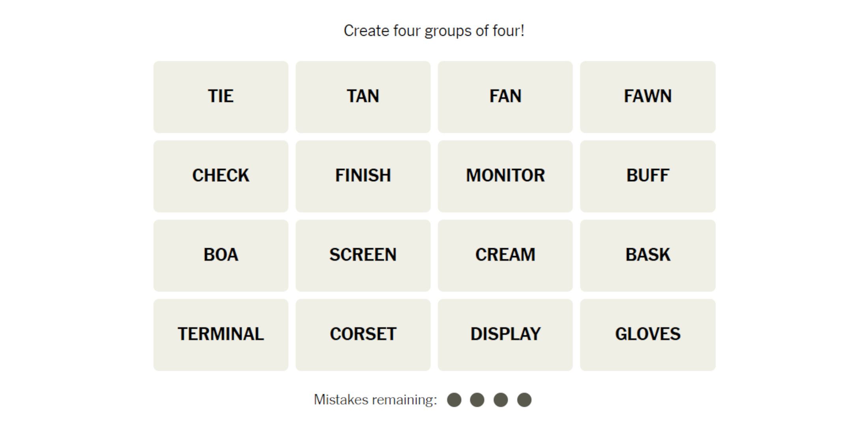Image resolution: width=868 pixels, height=434 pixels.
Task: Choose the FAWN tile
Action: (x=647, y=97)
